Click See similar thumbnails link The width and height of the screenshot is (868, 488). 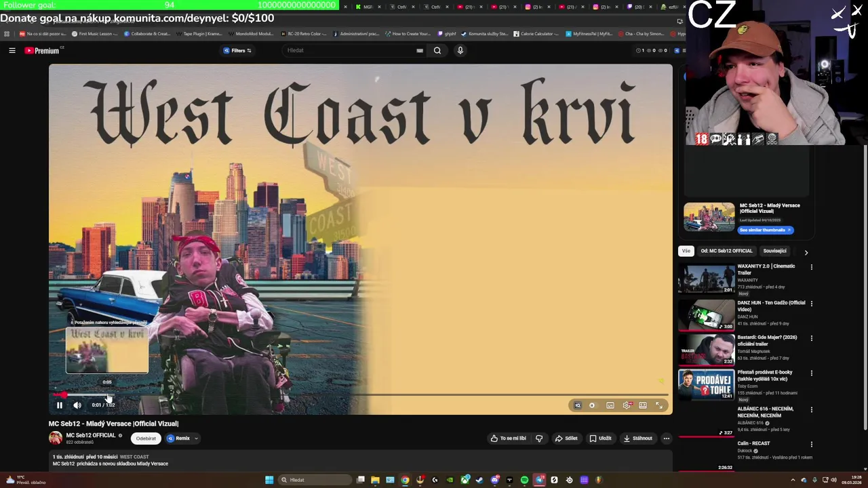coord(765,230)
